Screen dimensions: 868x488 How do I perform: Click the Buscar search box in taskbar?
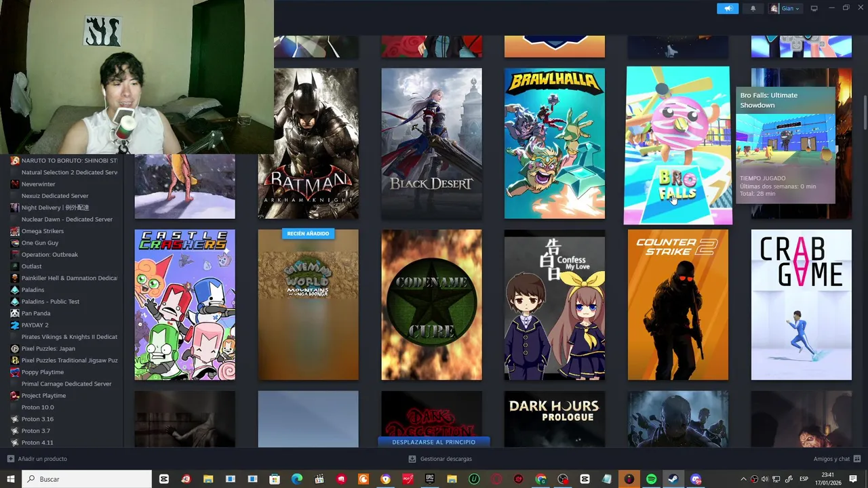click(x=88, y=479)
